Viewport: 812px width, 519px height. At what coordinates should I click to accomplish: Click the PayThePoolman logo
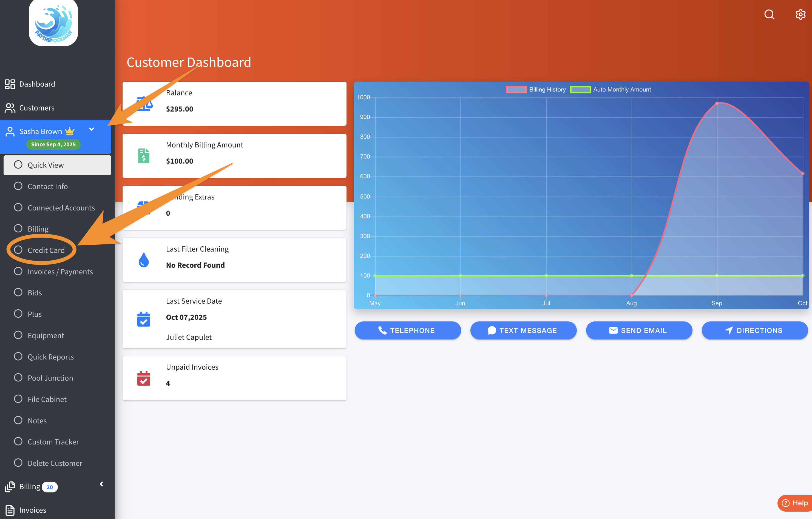[53, 23]
